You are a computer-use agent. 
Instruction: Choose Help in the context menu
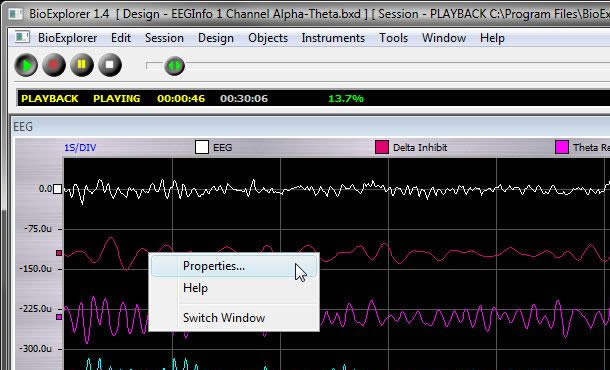tap(234, 288)
